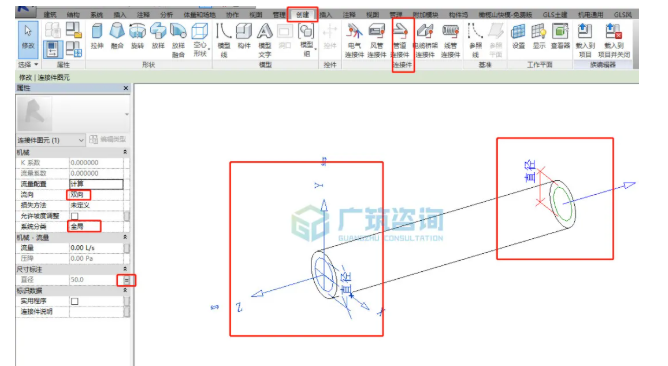Image resolution: width=668 pixels, height=366 pixels.
Task: Click the family preview thumbnail in Properties
Action: 34,114
